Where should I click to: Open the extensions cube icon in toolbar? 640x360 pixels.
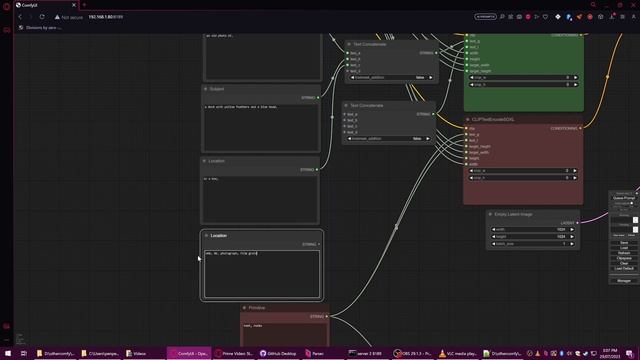[x=600, y=17]
